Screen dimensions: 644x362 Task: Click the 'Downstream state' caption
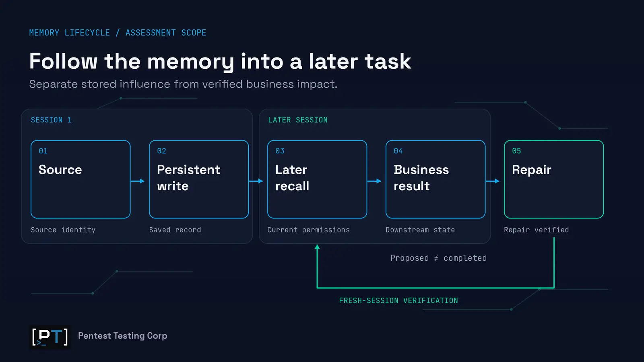click(420, 230)
